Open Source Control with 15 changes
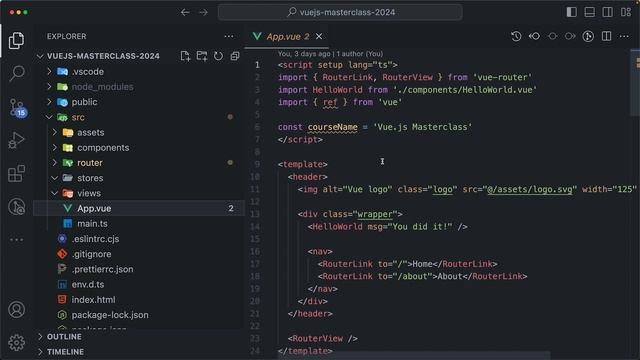The width and height of the screenshot is (640, 360). (x=17, y=107)
